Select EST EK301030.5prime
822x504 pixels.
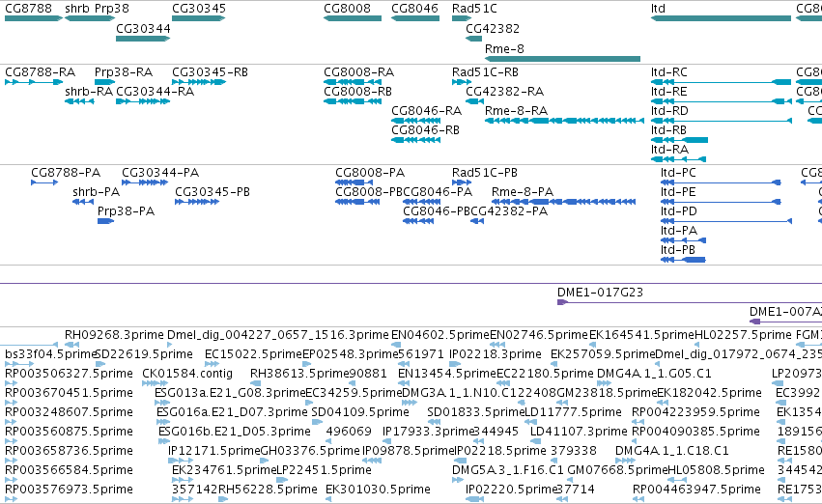(328, 499)
